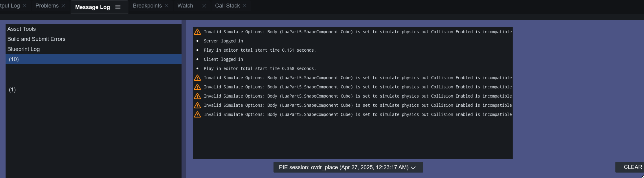Screen dimensions: 644x178
Task: Open the Watch tab
Action: [x=185, y=6]
